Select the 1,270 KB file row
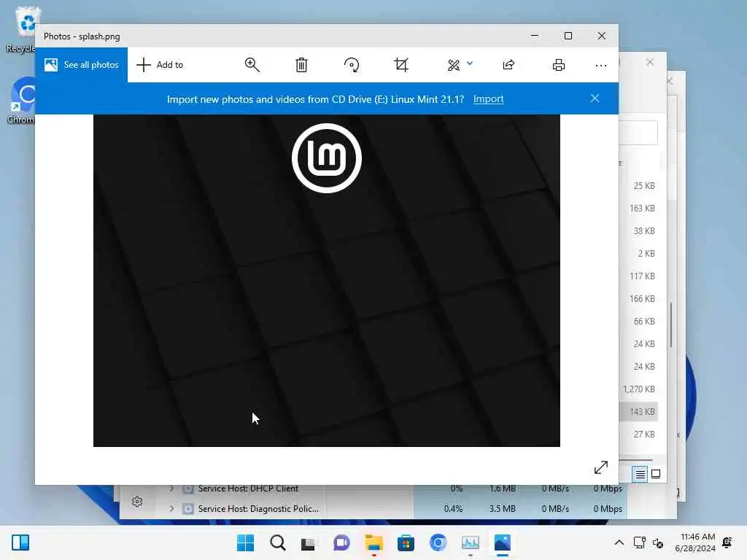Screen dimensions: 747x560 (x=639, y=389)
